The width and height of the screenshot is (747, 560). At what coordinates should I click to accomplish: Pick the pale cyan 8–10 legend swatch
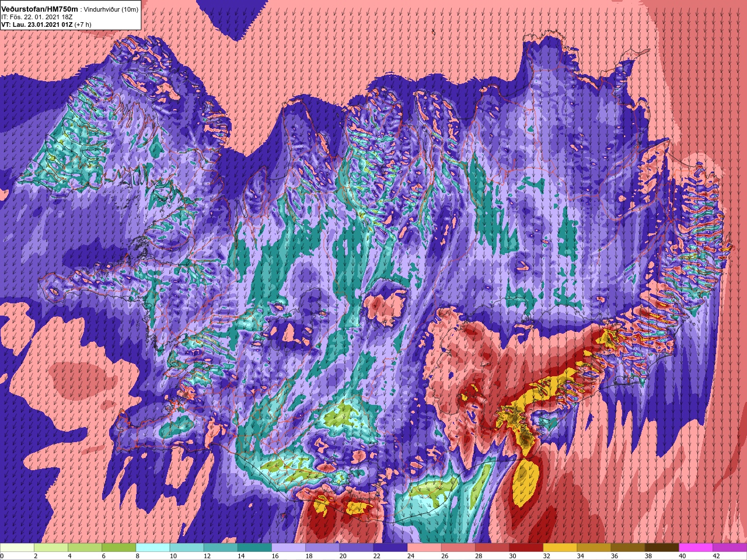tap(152, 548)
